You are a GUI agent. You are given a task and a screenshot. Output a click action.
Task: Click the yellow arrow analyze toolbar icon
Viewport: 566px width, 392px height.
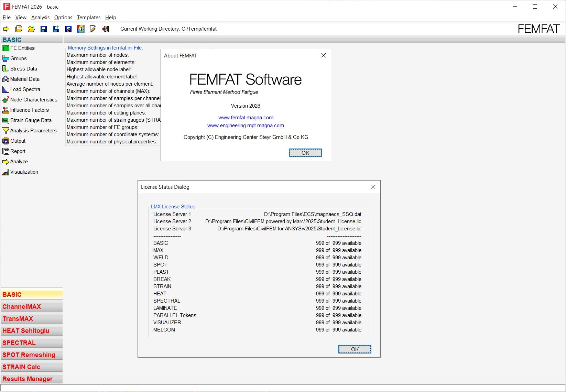7,29
